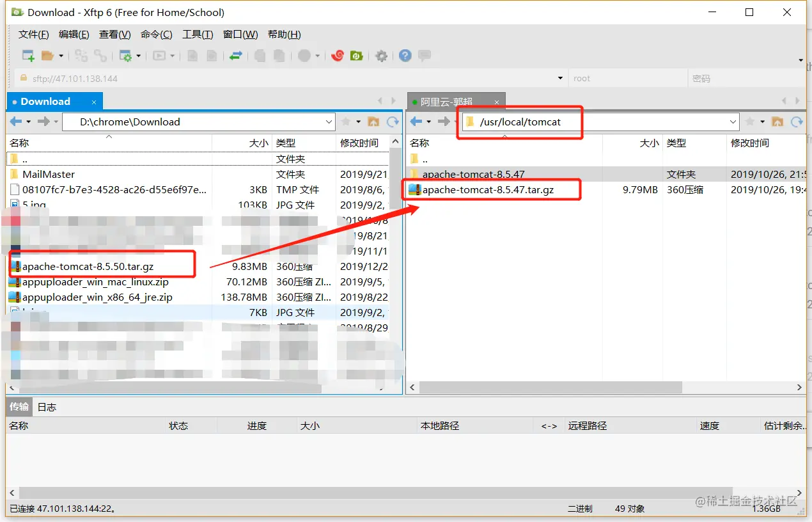Click the root username field
Viewport: 812px width, 522px height.
tap(627, 79)
